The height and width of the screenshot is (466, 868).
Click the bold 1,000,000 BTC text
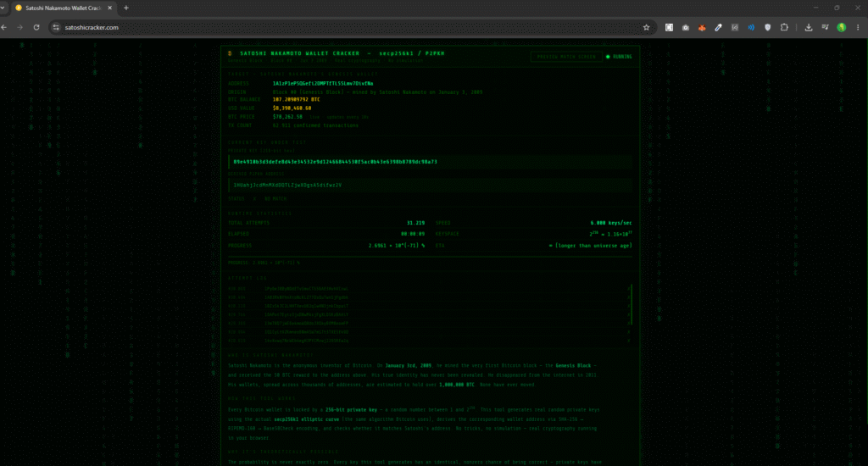457,385
